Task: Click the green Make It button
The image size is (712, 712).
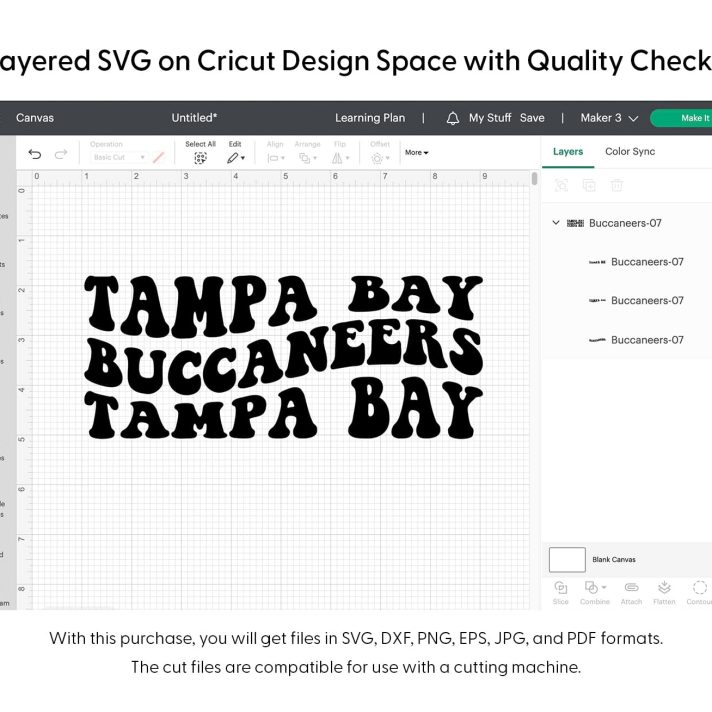Action: pos(681,118)
